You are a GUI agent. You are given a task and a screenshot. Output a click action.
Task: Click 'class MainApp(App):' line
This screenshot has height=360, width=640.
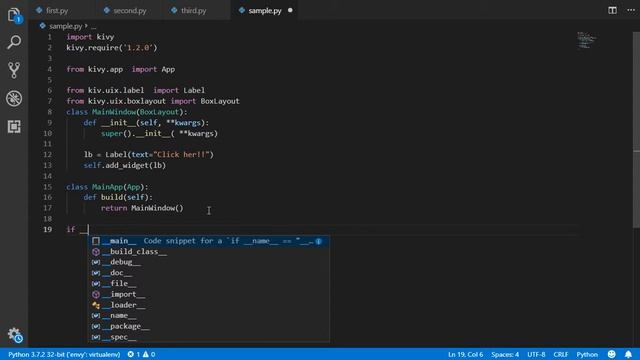pos(107,187)
